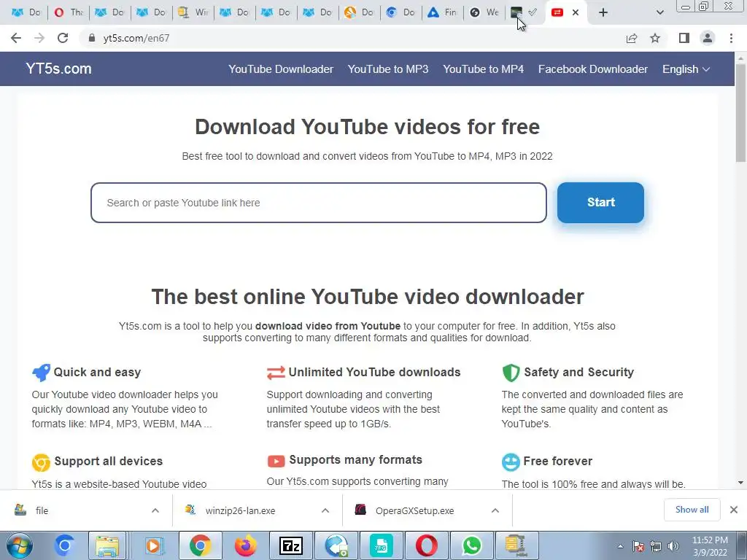Click the smiley icon beside Free forever
The width and height of the screenshot is (747, 560).
511,462
